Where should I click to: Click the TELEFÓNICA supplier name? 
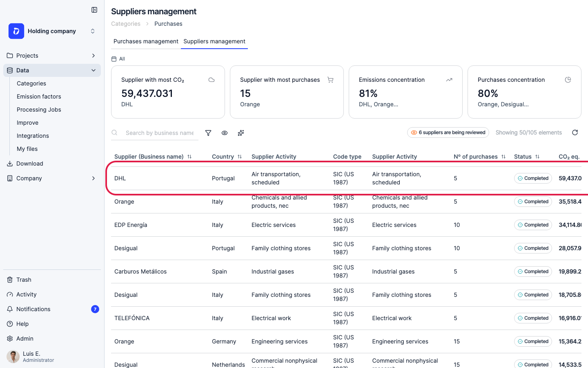[x=132, y=318]
